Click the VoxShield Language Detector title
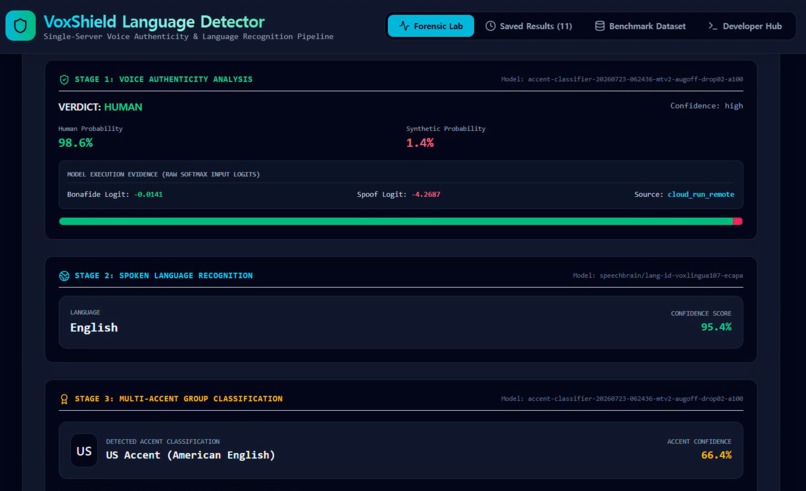 click(154, 22)
